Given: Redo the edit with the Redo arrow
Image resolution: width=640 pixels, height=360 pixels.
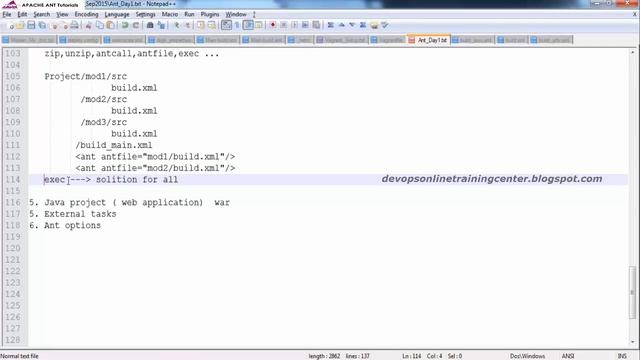Looking at the screenshot, I should coord(136,25).
